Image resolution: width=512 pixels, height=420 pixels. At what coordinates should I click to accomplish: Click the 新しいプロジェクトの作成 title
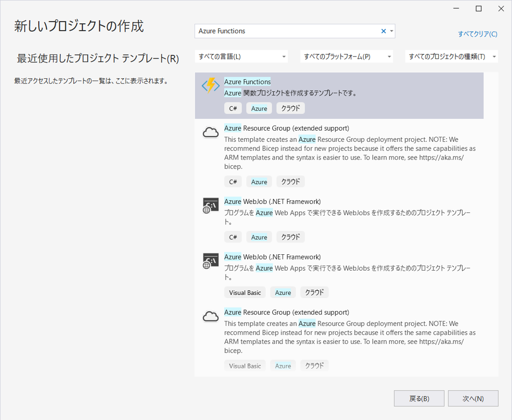tap(79, 26)
